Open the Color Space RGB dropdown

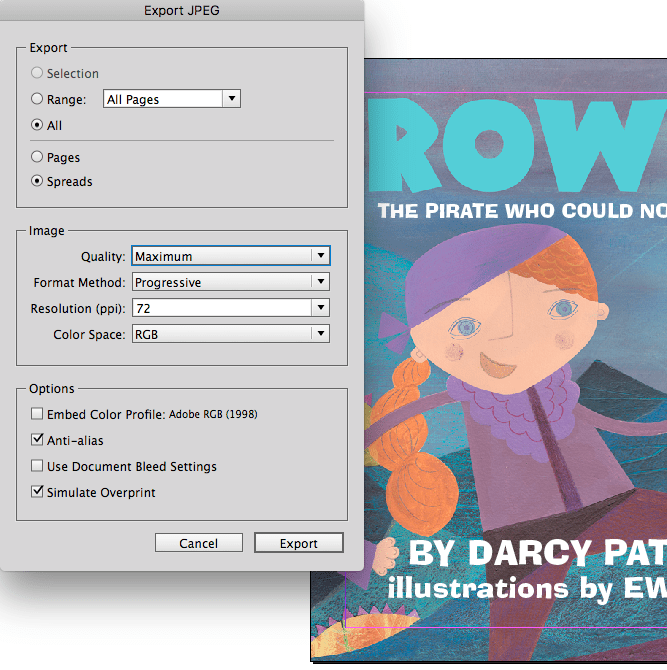click(231, 334)
